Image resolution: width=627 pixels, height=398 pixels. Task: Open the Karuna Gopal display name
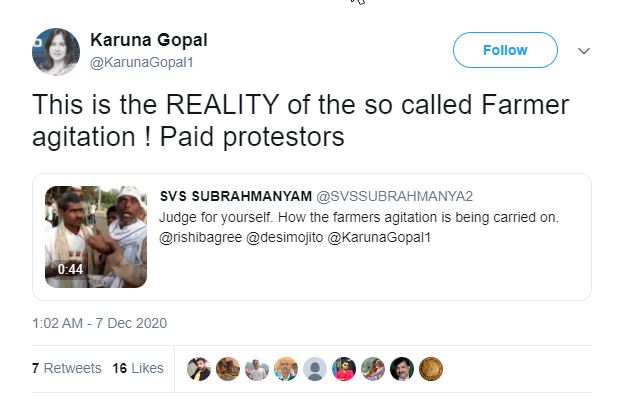(x=149, y=40)
